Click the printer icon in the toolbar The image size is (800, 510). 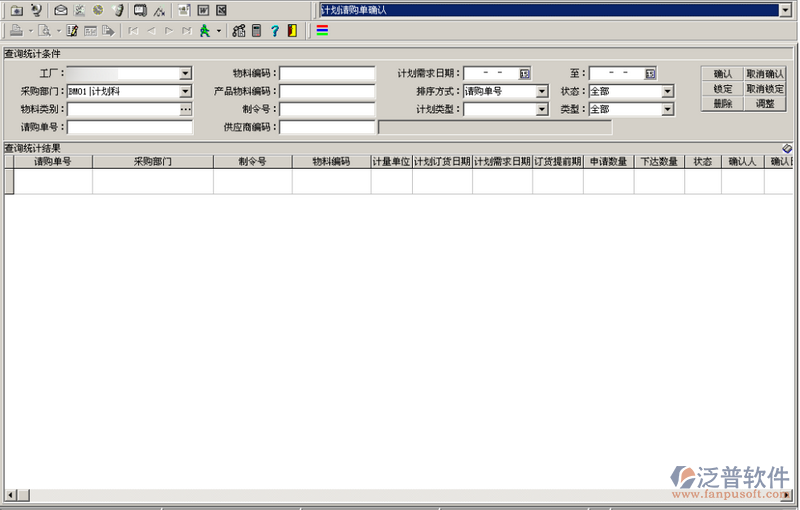pyautogui.click(x=17, y=31)
